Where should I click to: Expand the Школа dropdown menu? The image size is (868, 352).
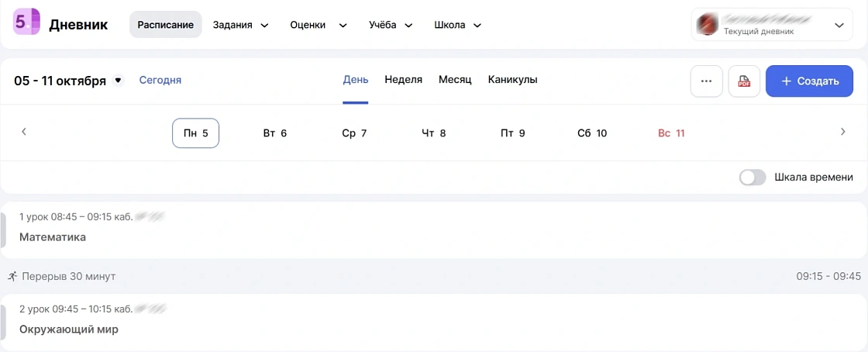click(x=458, y=25)
